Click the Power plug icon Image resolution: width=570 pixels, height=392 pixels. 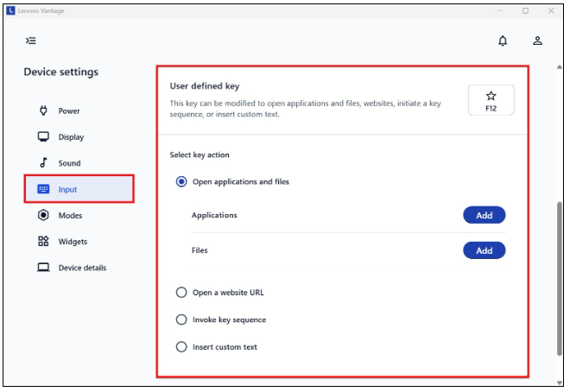point(43,111)
